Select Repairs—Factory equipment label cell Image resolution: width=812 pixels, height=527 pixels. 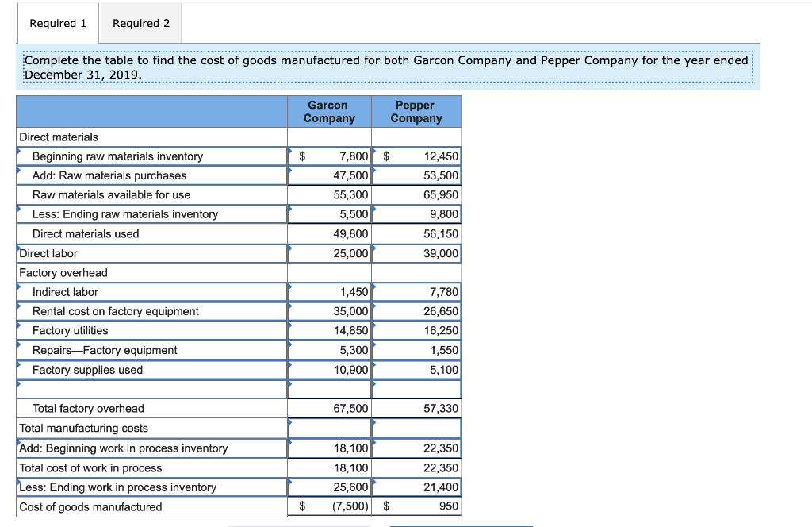pyautogui.click(x=152, y=350)
